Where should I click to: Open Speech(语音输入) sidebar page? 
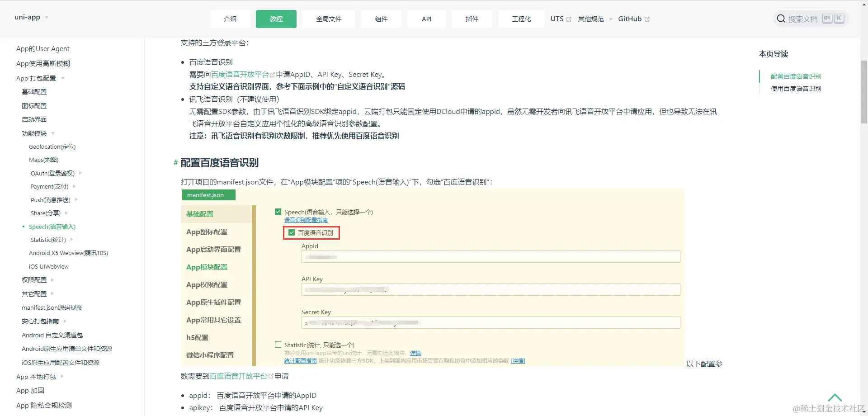[52, 227]
